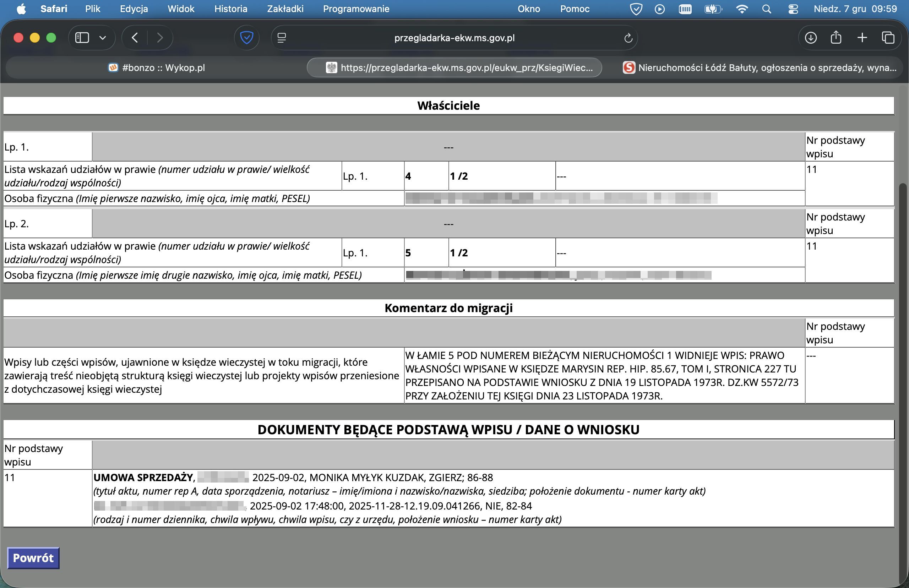Add a new tab with the plus icon
The image size is (909, 588).
tap(862, 37)
